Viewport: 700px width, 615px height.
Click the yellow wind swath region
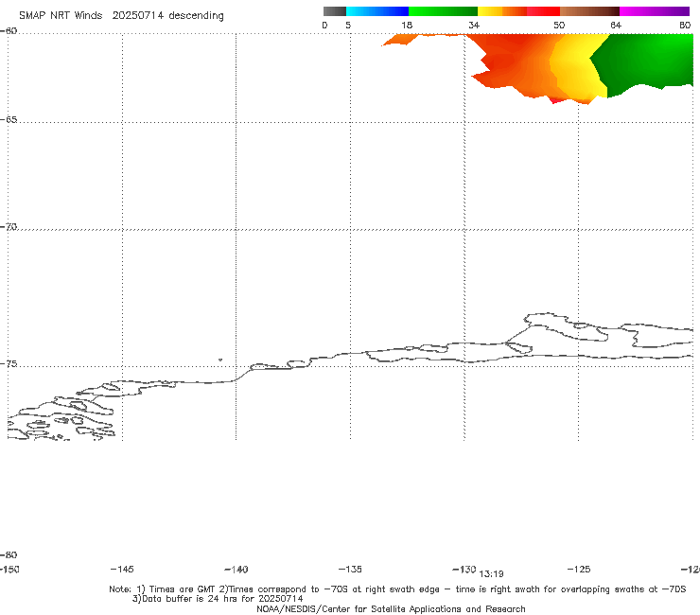point(578,67)
